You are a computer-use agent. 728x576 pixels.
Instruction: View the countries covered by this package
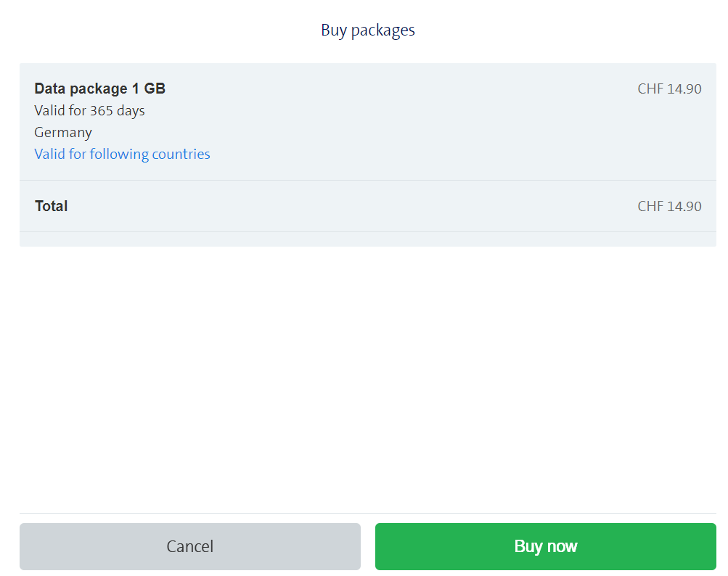click(x=122, y=154)
